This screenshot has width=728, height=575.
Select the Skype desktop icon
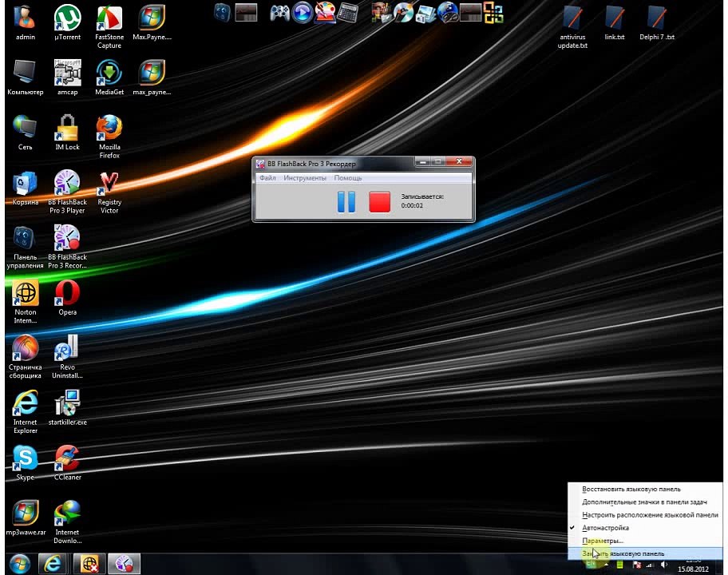click(25, 462)
